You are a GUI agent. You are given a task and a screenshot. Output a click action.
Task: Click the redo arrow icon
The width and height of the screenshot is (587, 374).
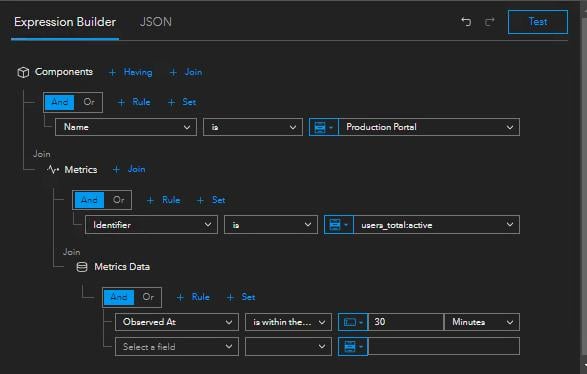[490, 22]
